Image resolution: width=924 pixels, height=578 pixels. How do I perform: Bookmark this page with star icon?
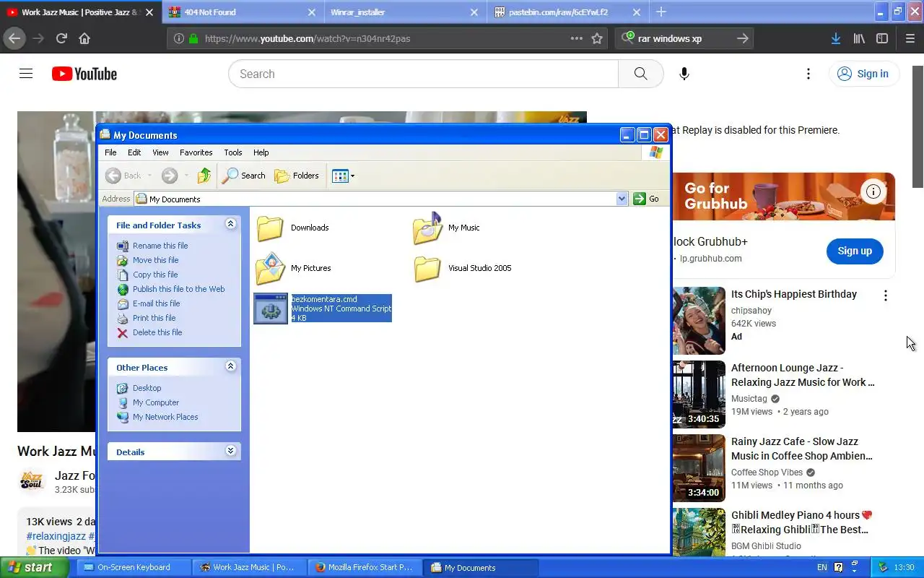coord(597,38)
